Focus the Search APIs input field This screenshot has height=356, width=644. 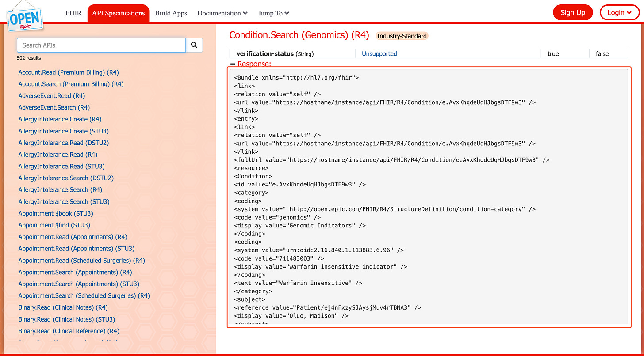pos(101,45)
